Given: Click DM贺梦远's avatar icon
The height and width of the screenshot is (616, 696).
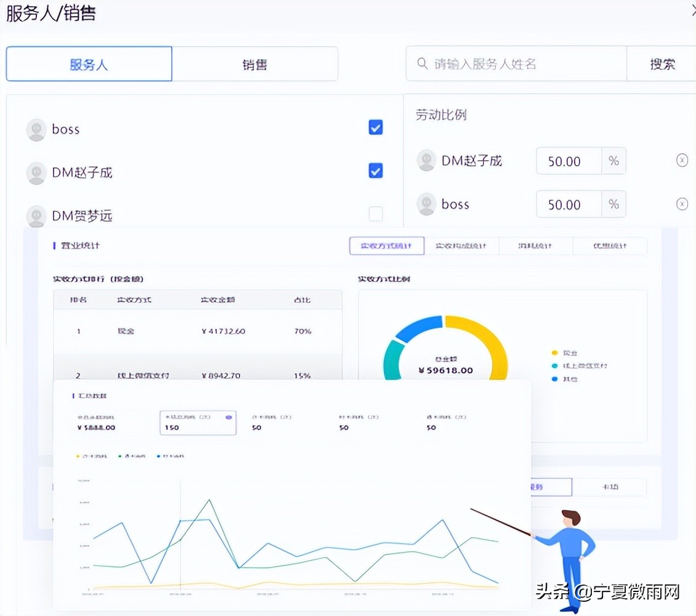Looking at the screenshot, I should click(x=36, y=216).
